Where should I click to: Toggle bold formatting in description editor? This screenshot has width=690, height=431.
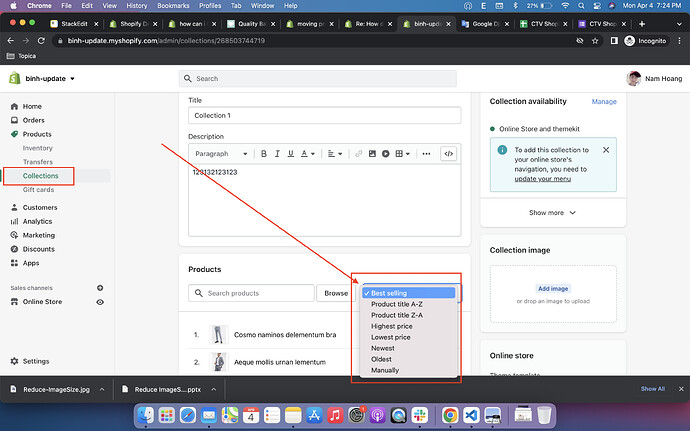point(264,154)
